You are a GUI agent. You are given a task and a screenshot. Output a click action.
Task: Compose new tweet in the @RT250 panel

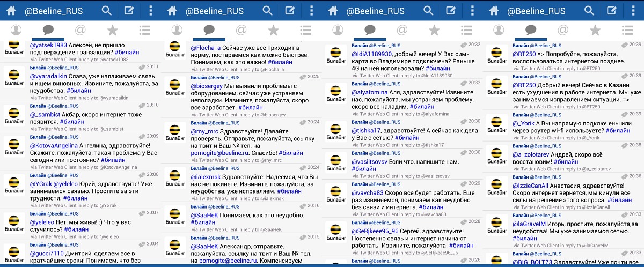pyautogui.click(x=612, y=11)
